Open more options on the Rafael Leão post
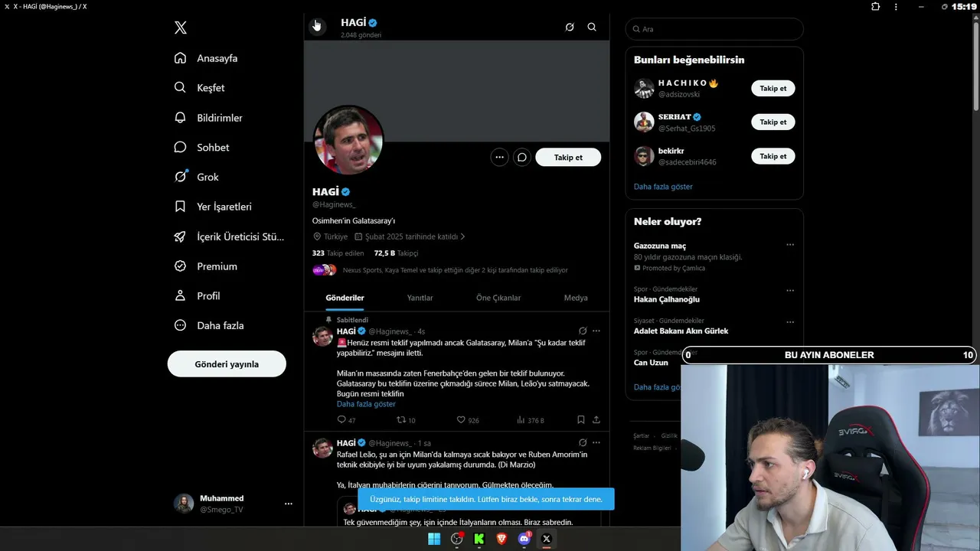 596,442
